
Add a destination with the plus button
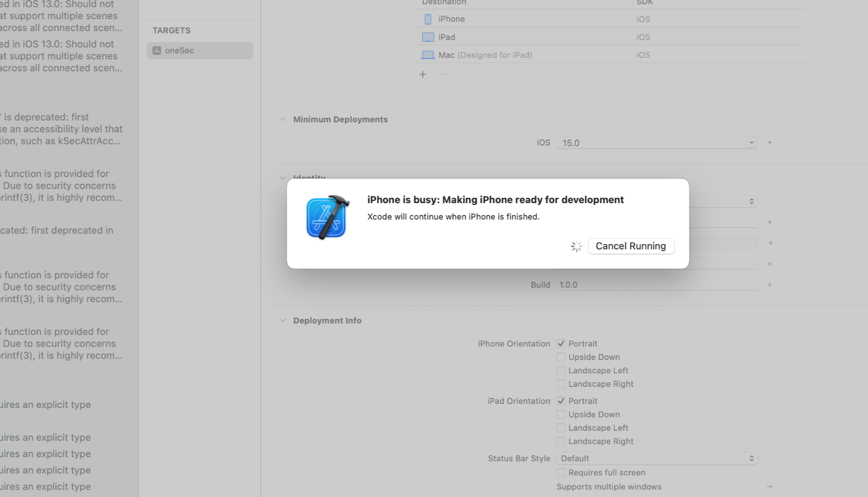423,74
